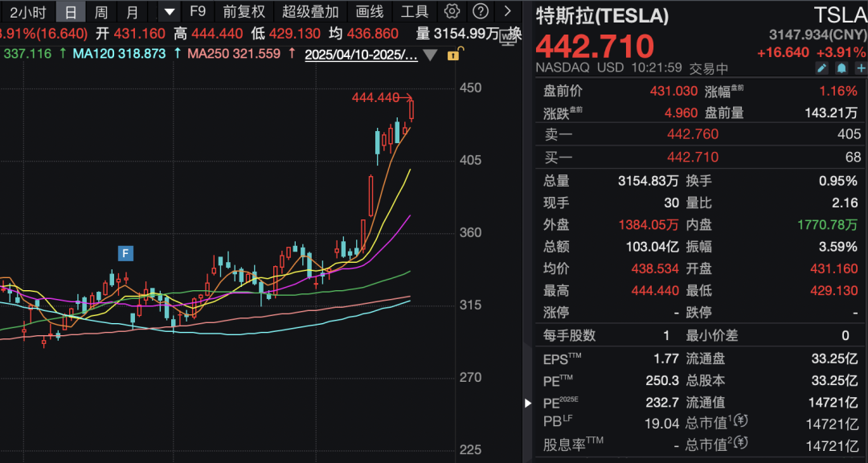Click the CNY converted price 3147.934
This screenshot has height=463, width=868.
pyautogui.click(x=817, y=35)
